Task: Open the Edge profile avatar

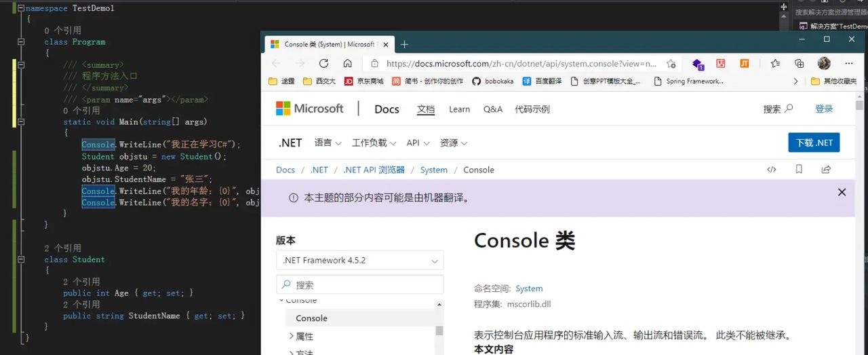Action: [824, 63]
